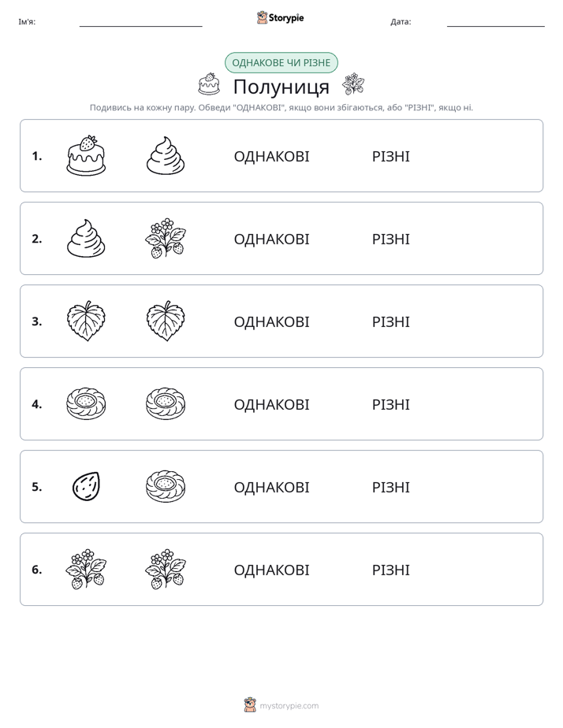The width and height of the screenshot is (563, 728).
Task: Click the ОДНАКОВЕ ЧИ РІЗНЕ green badge
Action: [281, 63]
